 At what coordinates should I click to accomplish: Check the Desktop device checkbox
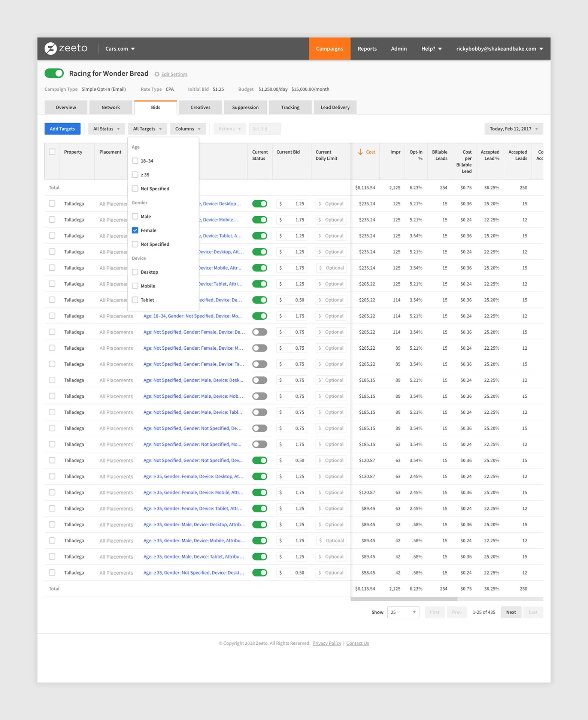point(135,272)
